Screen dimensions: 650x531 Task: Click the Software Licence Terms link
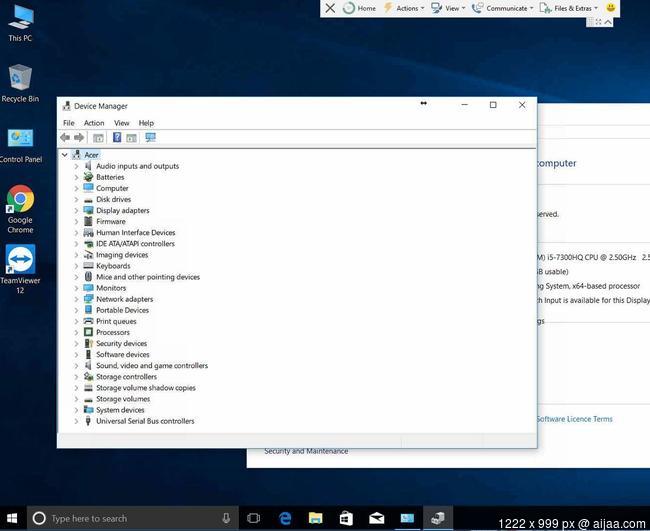click(x=575, y=419)
